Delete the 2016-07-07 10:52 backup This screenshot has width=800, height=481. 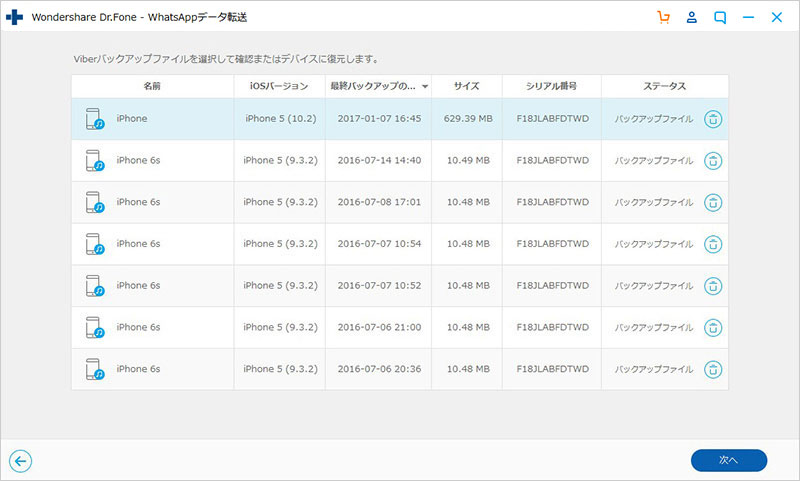713,286
